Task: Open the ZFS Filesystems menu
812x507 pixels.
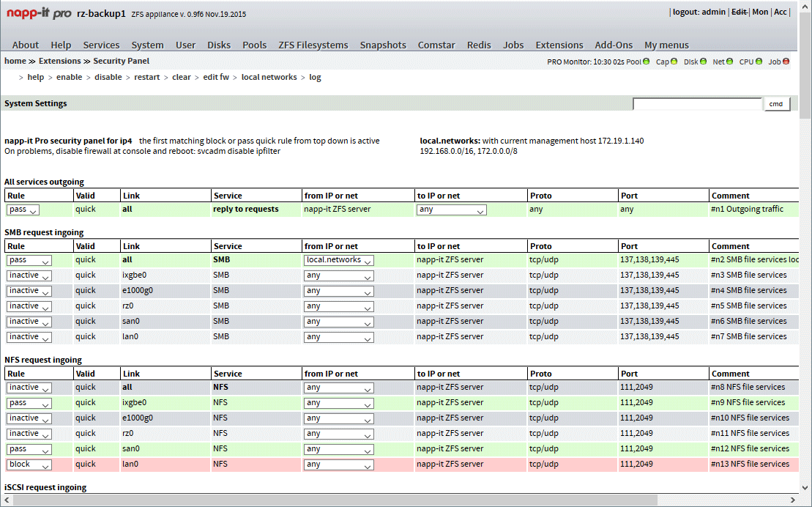Action: [313, 45]
